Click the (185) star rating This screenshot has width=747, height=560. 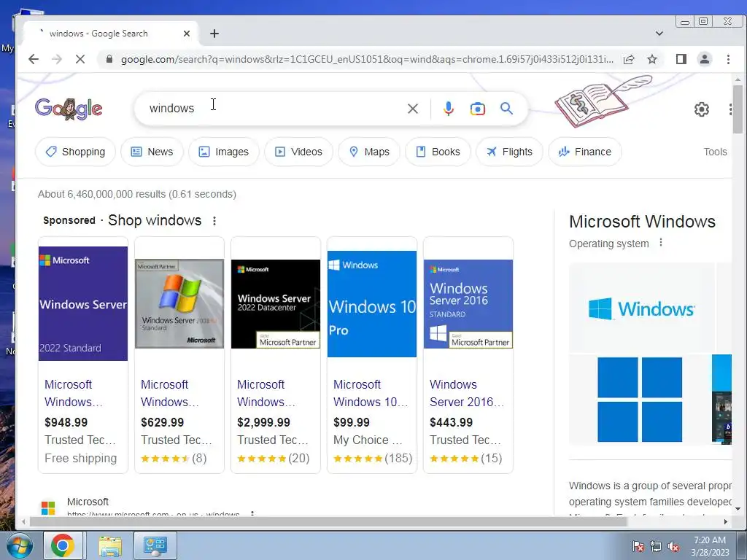point(373,459)
